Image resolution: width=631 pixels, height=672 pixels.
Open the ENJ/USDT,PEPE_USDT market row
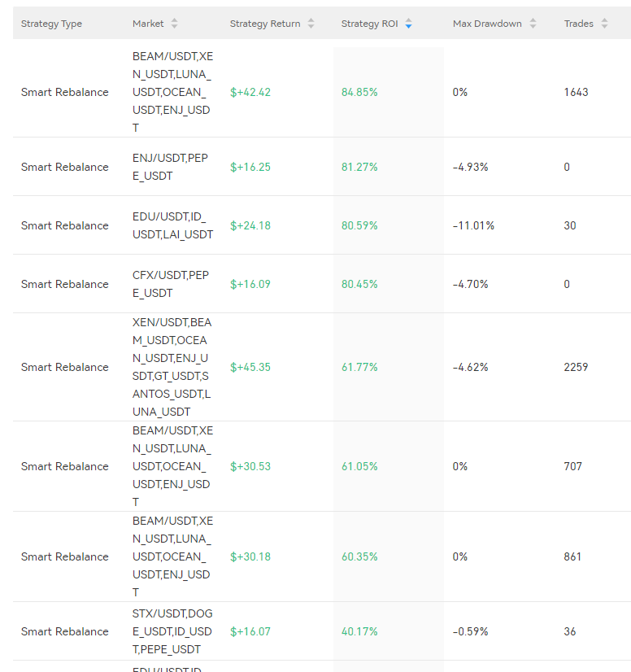(171, 167)
